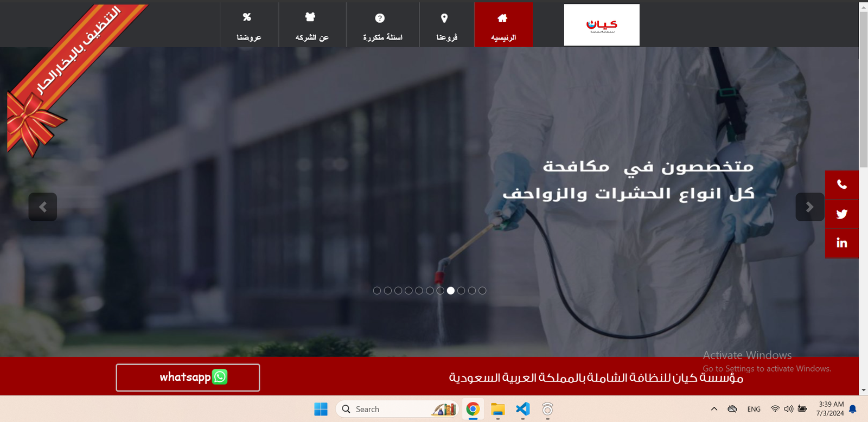
Task: Click the Google Chrome taskbar icon
Action: click(473, 409)
